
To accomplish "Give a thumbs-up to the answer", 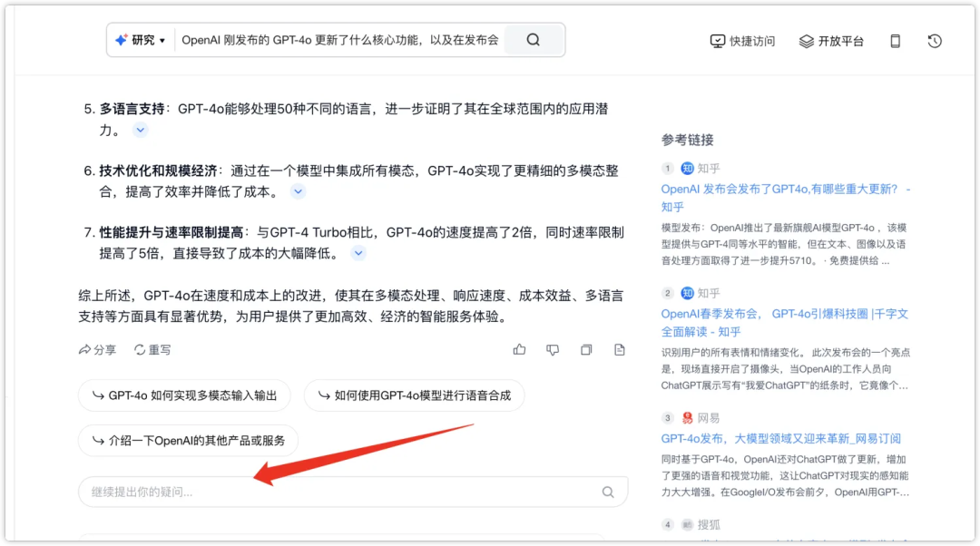I will [519, 349].
